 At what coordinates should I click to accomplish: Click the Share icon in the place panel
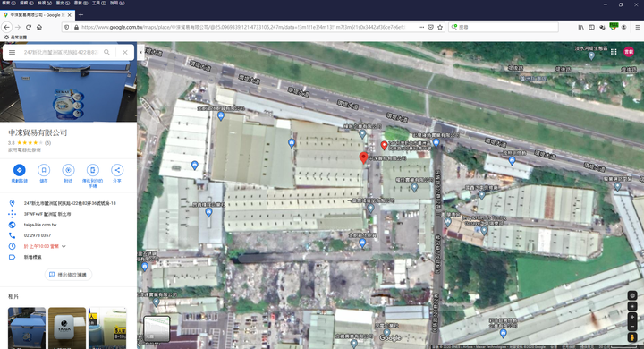117,170
